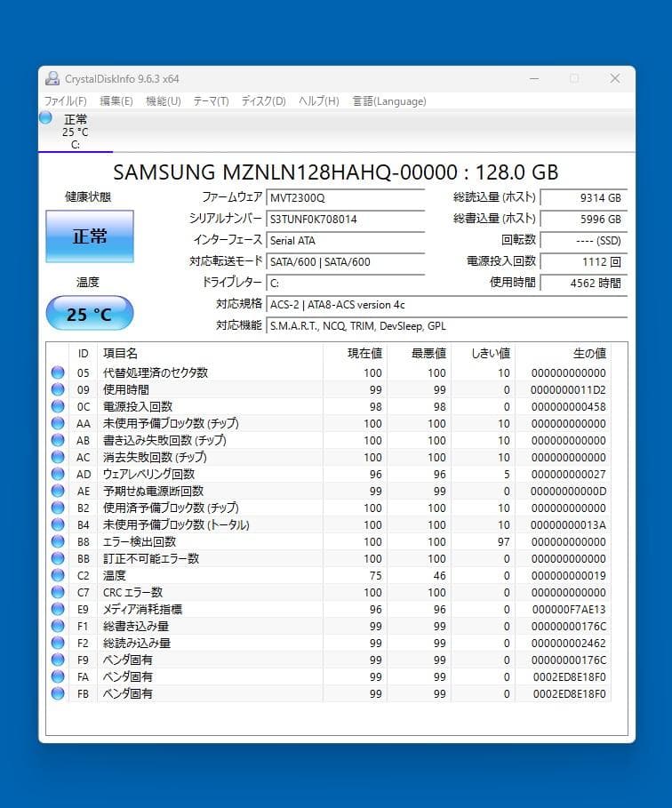Screen dimensions: 672x808
Task: Click the 現在値 column header
Action: pos(356,354)
